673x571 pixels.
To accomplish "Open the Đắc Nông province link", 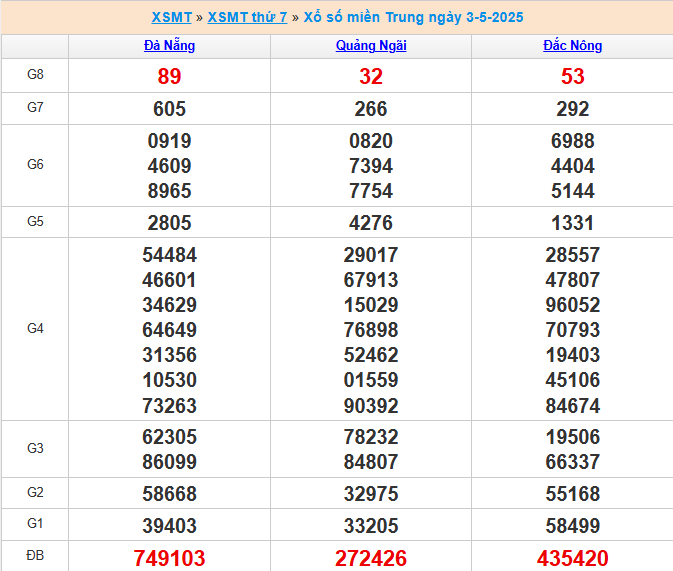I will point(573,46).
